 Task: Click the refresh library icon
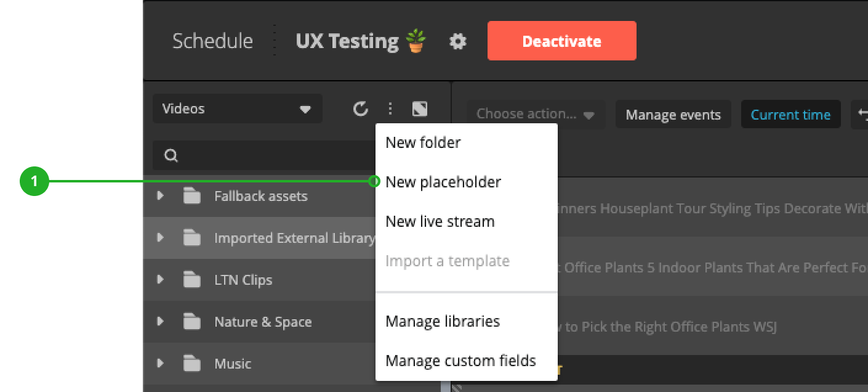[360, 109]
